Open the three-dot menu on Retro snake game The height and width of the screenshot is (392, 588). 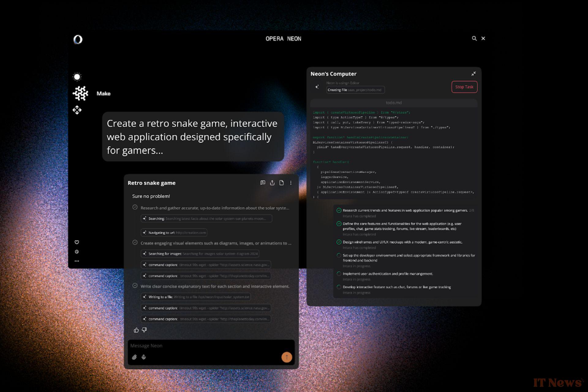pos(291,183)
